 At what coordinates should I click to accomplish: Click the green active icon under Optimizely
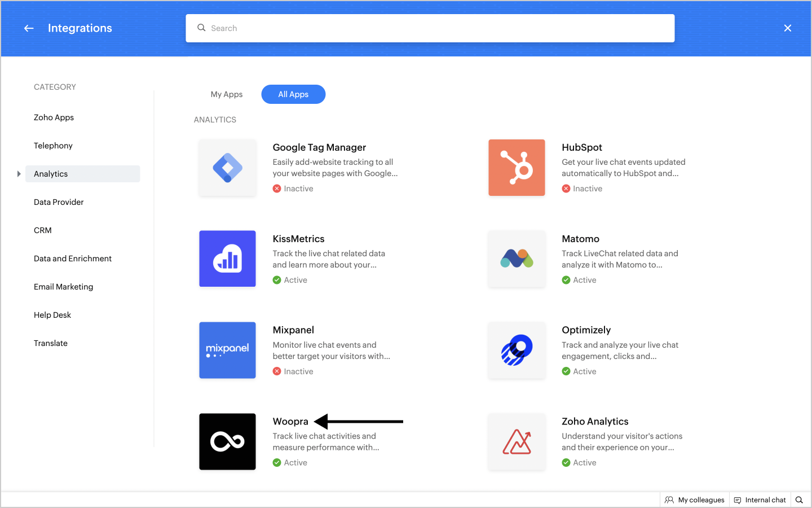566,371
